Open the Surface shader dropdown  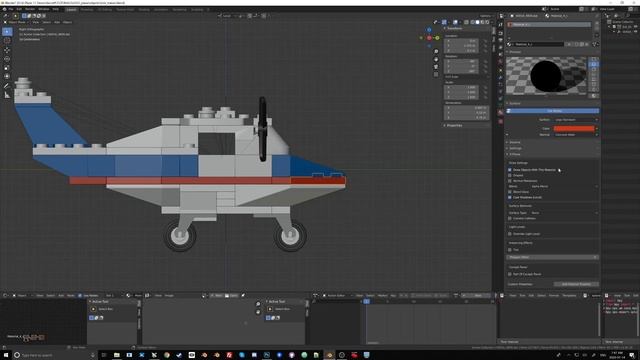(576, 120)
